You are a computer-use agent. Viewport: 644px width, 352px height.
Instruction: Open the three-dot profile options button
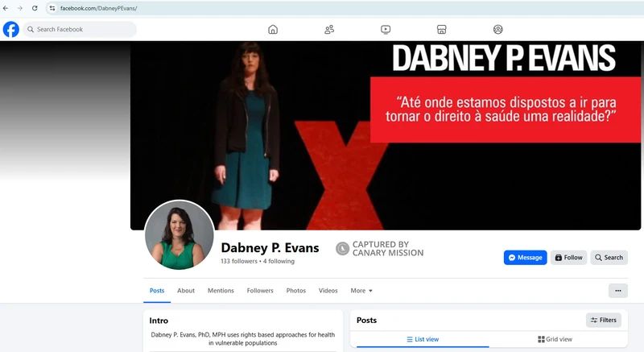tap(618, 291)
